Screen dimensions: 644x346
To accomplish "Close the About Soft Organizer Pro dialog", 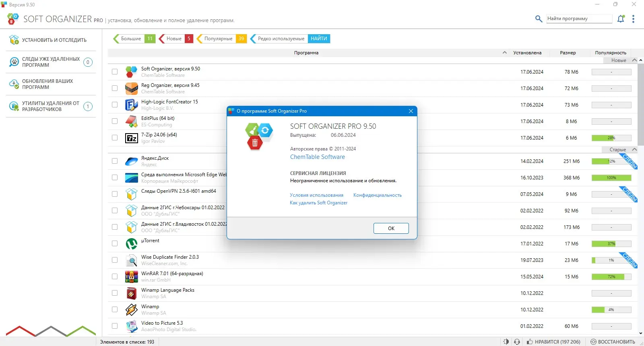I will (x=411, y=111).
